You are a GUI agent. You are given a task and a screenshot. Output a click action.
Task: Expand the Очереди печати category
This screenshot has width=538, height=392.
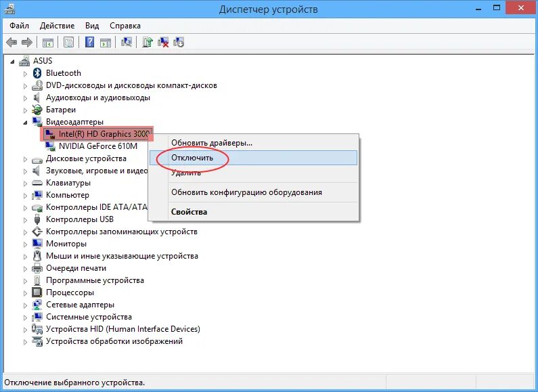[x=25, y=268]
